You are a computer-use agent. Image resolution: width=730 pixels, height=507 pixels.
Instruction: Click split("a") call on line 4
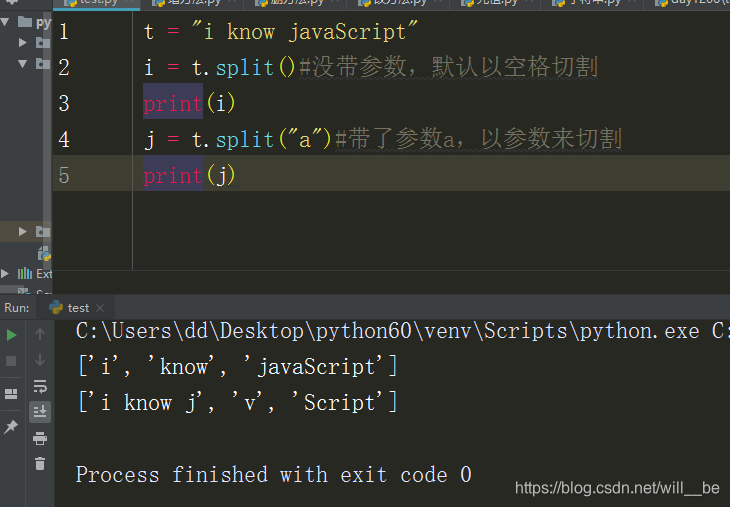[273, 139]
